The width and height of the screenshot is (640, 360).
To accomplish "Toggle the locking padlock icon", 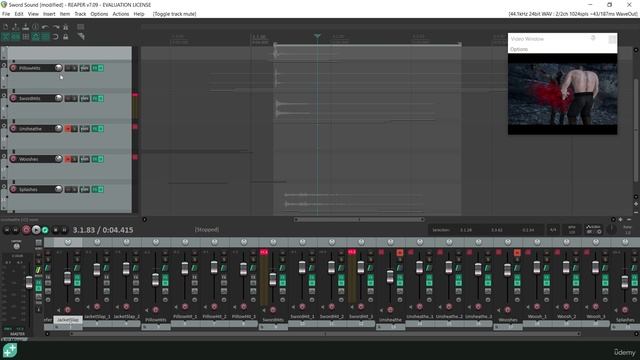I will pos(65,37).
